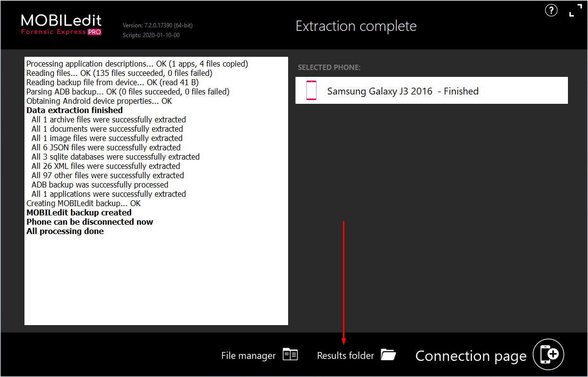Click 'Creating MOBILedit backup... OK' line
This screenshot has width=588, height=377.
coord(84,203)
